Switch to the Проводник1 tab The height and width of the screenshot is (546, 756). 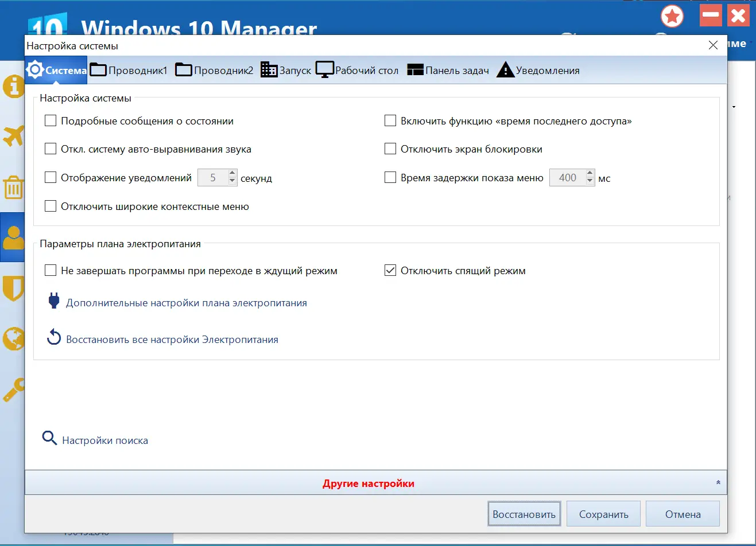point(129,69)
